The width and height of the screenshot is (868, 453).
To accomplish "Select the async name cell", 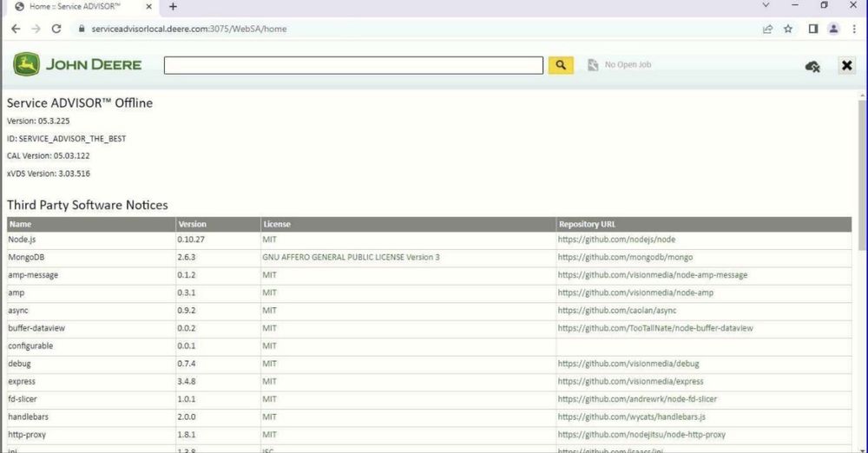I will 91,311.
